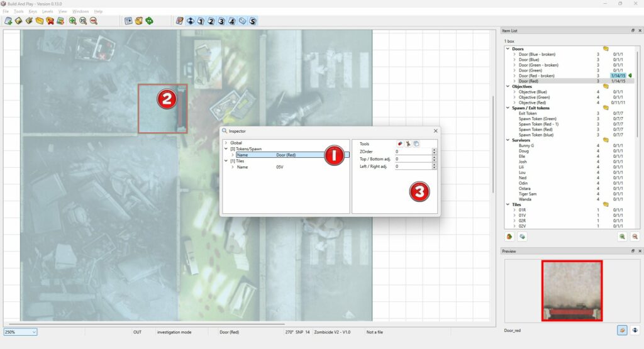The height and width of the screenshot is (349, 644).
Task: Open the File menu
Action: pyautogui.click(x=6, y=11)
